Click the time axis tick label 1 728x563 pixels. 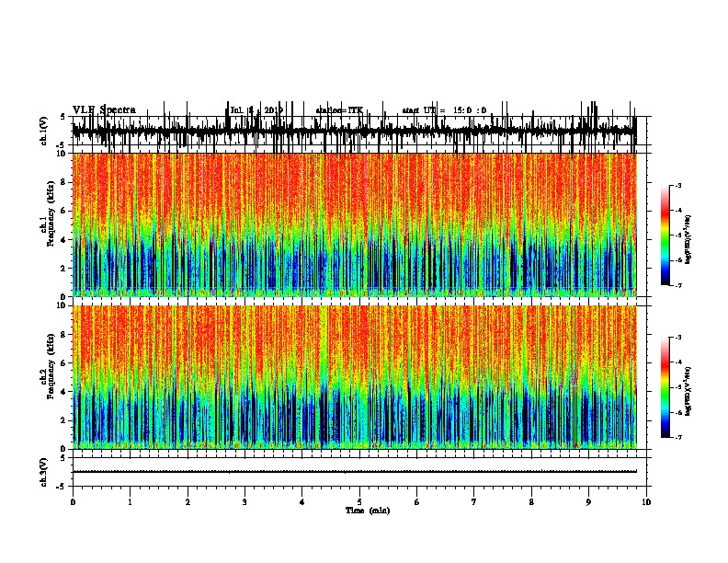130,502
